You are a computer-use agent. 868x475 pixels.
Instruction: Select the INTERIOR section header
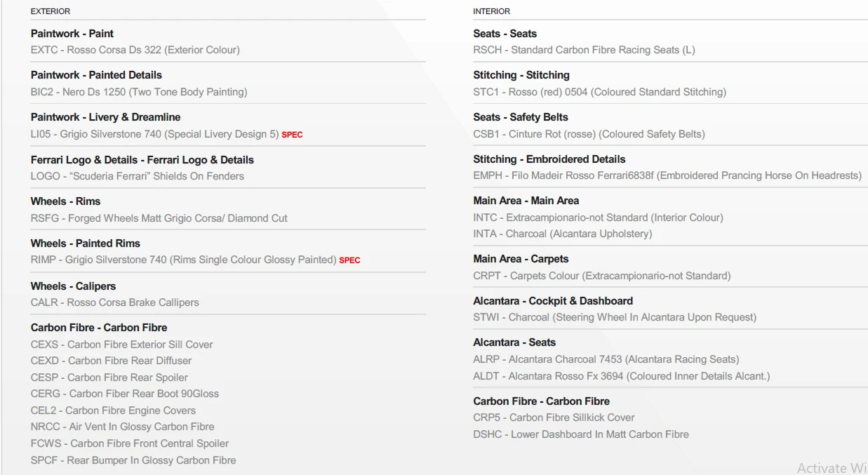pyautogui.click(x=491, y=11)
